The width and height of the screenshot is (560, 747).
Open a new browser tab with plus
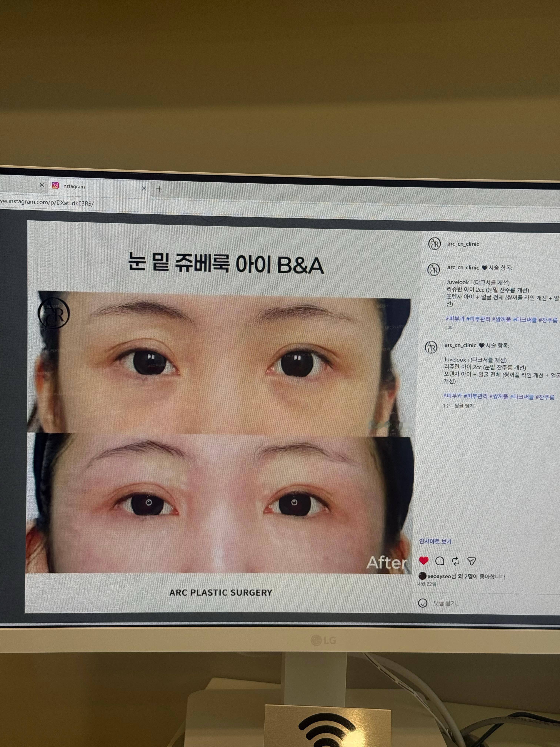point(159,189)
